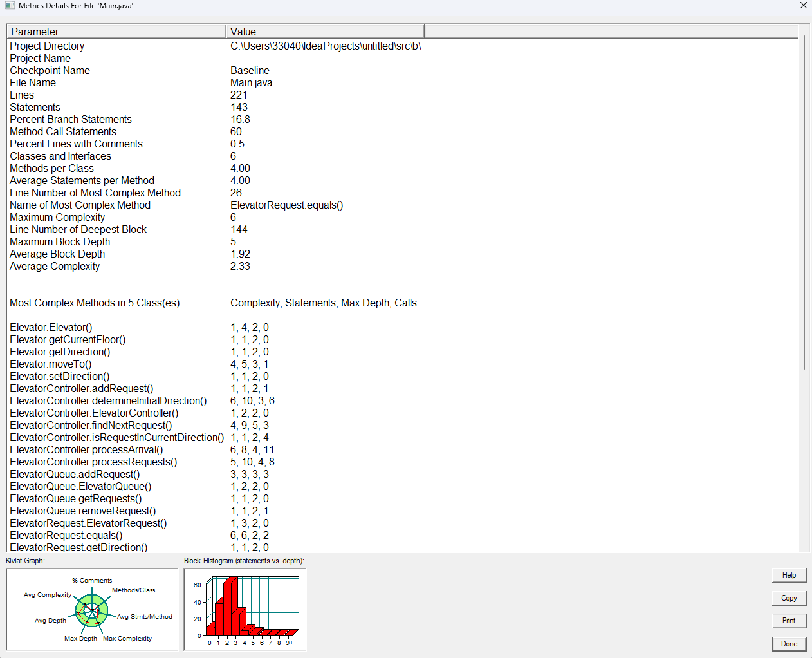Viewport: 812px width, 658px height.
Task: Select ElevatorQueue.ElevatorQueue() row
Action: [x=216, y=487]
